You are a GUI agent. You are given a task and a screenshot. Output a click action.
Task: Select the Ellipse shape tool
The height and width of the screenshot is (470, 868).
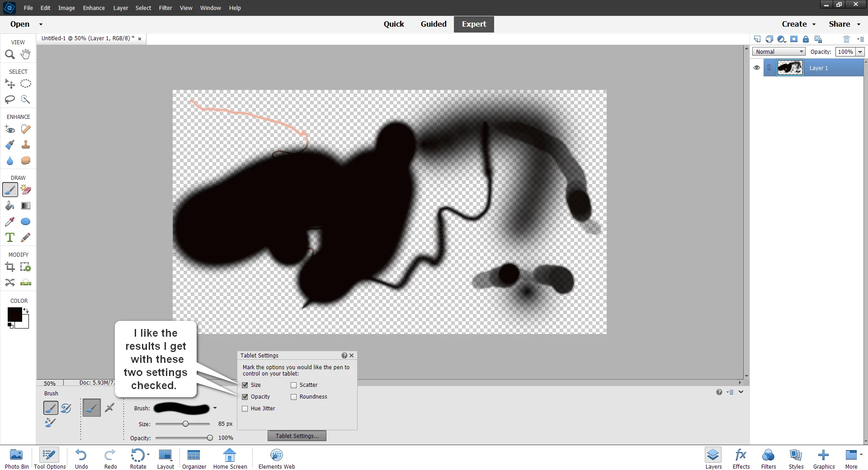[x=26, y=222]
